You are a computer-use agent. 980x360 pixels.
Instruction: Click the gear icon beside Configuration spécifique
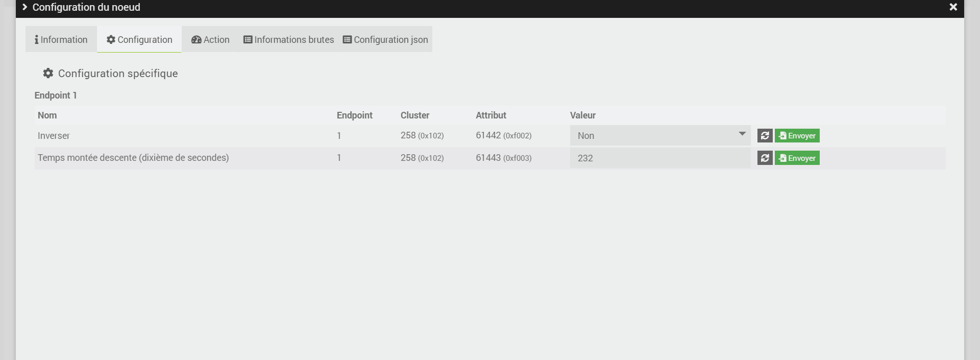click(x=48, y=74)
